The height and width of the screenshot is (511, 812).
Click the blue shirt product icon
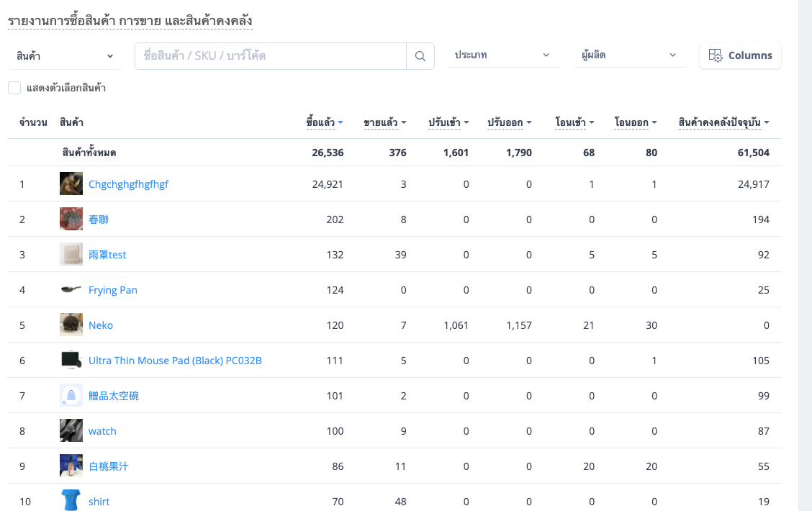pos(71,501)
